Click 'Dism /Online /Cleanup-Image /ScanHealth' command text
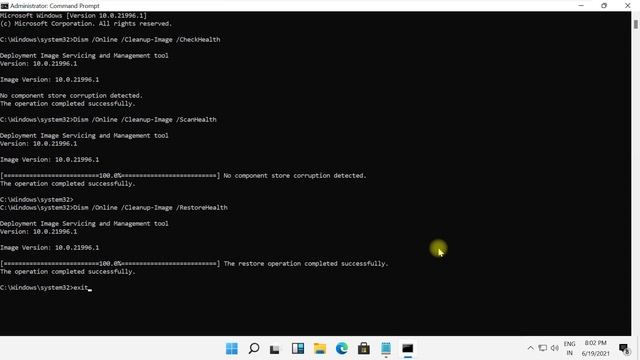Viewport: 640px width, 360px height. (145, 120)
